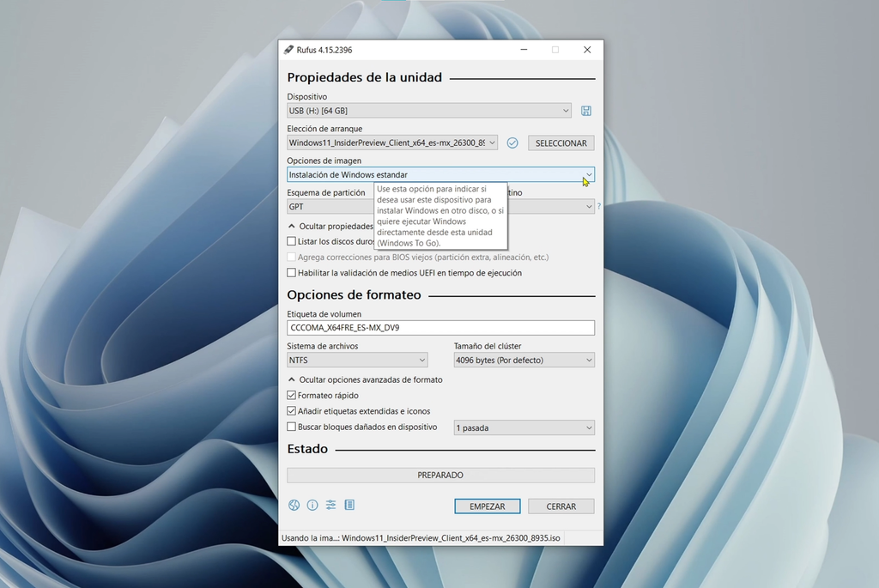Open the Elección de arranque ISO dropdown

391,143
